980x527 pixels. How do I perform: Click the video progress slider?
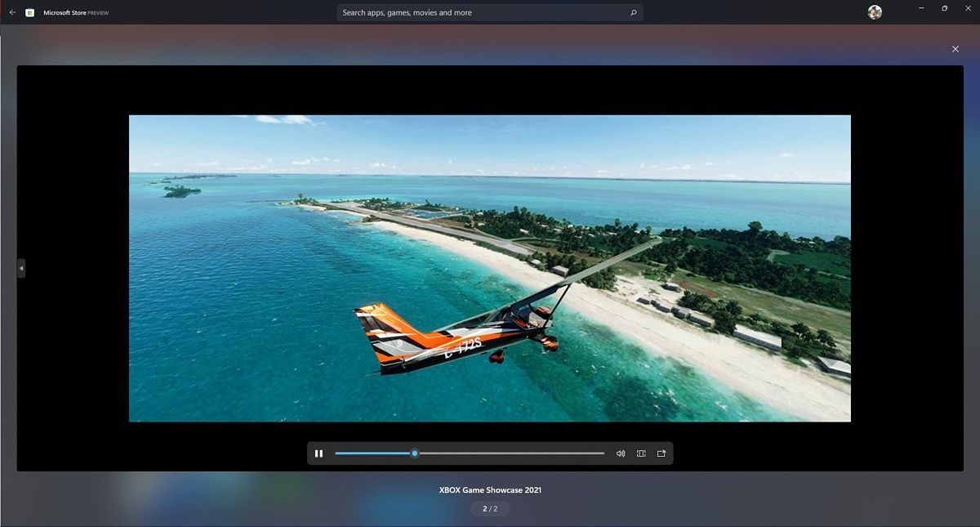pos(470,453)
